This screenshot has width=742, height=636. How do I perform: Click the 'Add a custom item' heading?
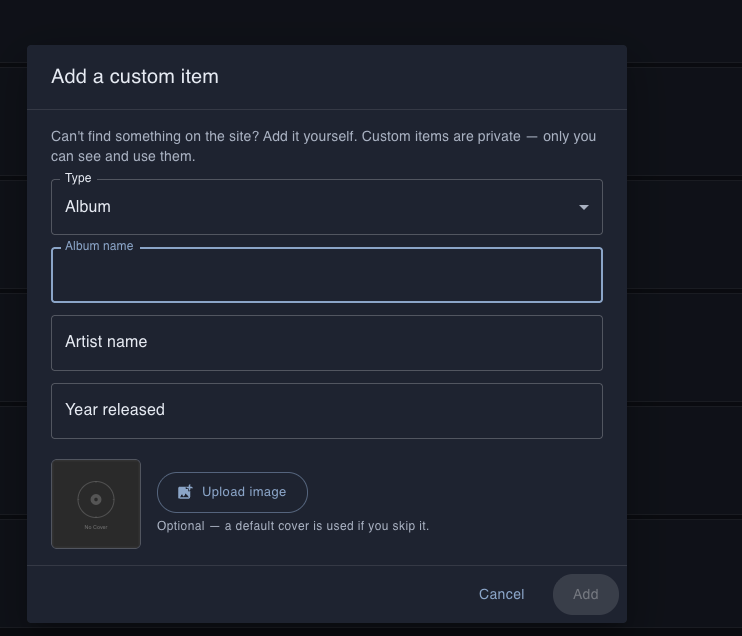tap(135, 77)
